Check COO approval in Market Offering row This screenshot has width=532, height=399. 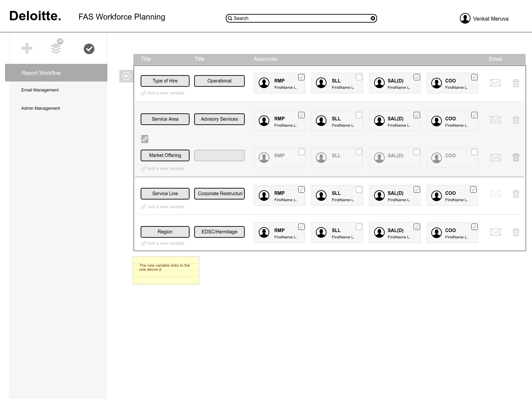pyautogui.click(x=474, y=152)
